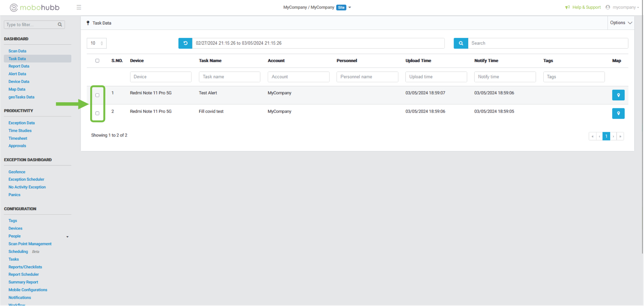The height and width of the screenshot is (306, 644).
Task: Click the Help & Support megaphone icon
Action: tap(568, 7)
